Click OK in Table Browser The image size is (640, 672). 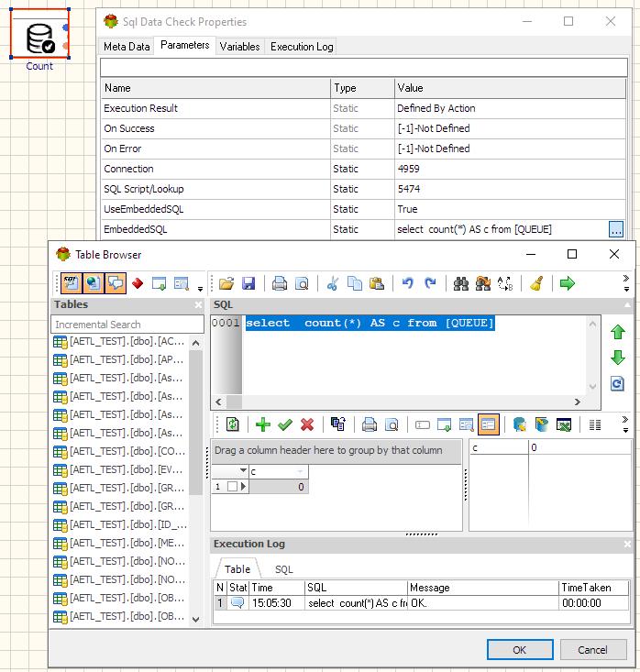tap(520, 650)
